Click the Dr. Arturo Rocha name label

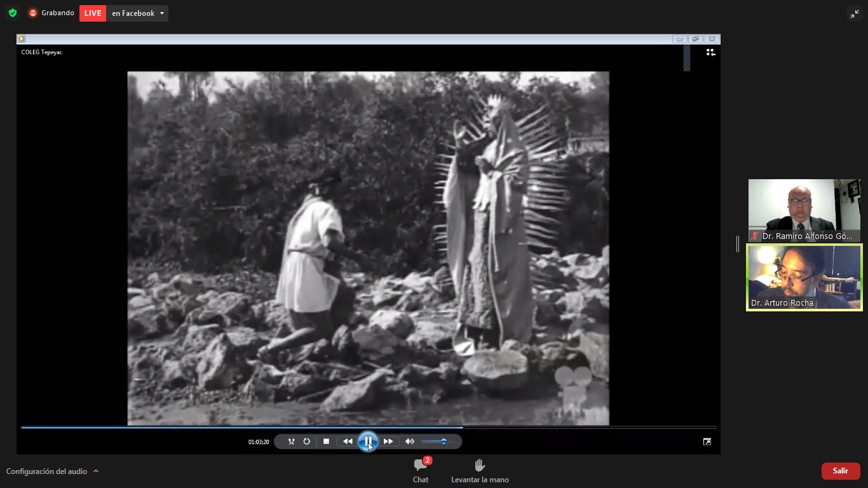click(782, 303)
